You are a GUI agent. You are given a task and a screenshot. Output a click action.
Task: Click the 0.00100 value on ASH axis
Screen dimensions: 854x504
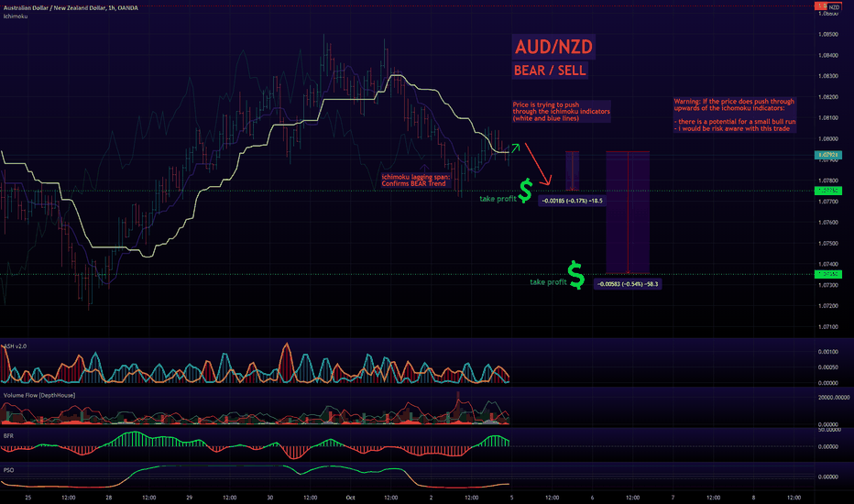827,352
